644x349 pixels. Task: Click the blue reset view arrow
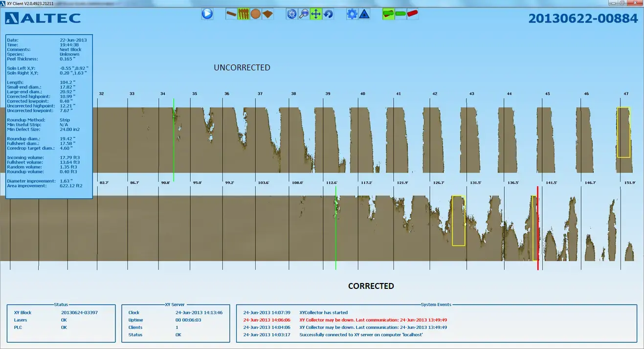pos(328,14)
